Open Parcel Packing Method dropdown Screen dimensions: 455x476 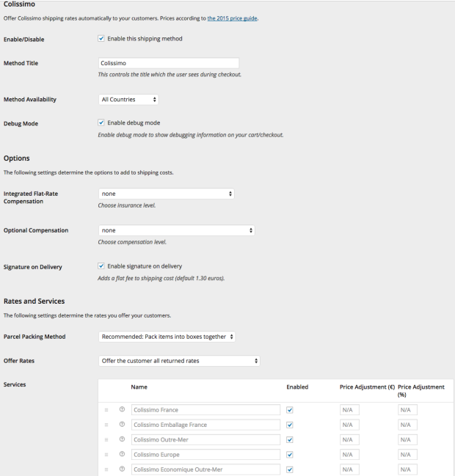[x=167, y=337]
